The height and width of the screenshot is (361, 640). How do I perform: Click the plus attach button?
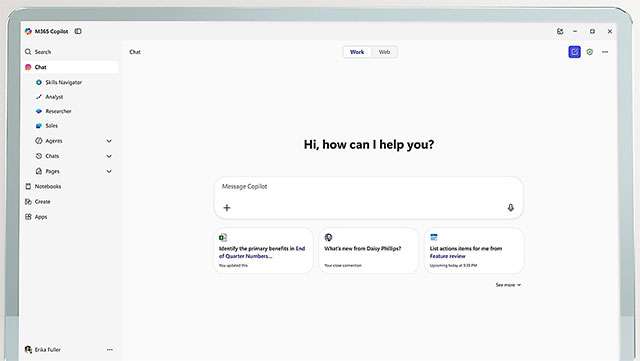point(227,208)
